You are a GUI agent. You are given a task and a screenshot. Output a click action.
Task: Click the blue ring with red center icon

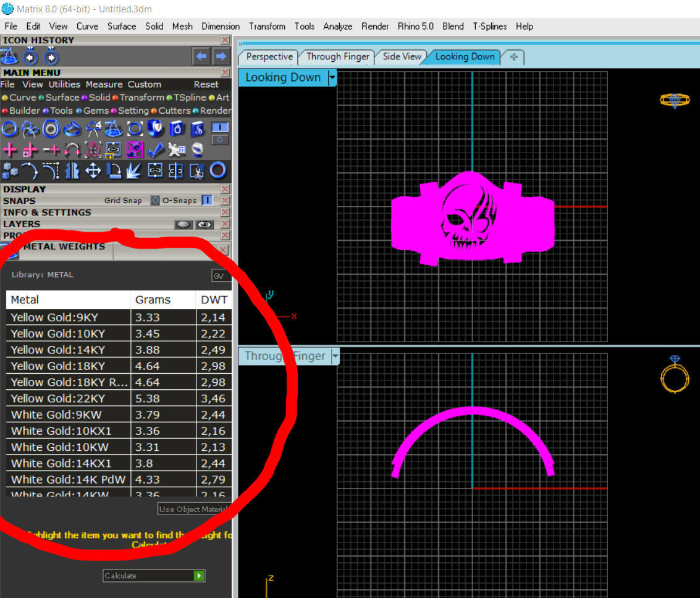pyautogui.click(x=218, y=170)
